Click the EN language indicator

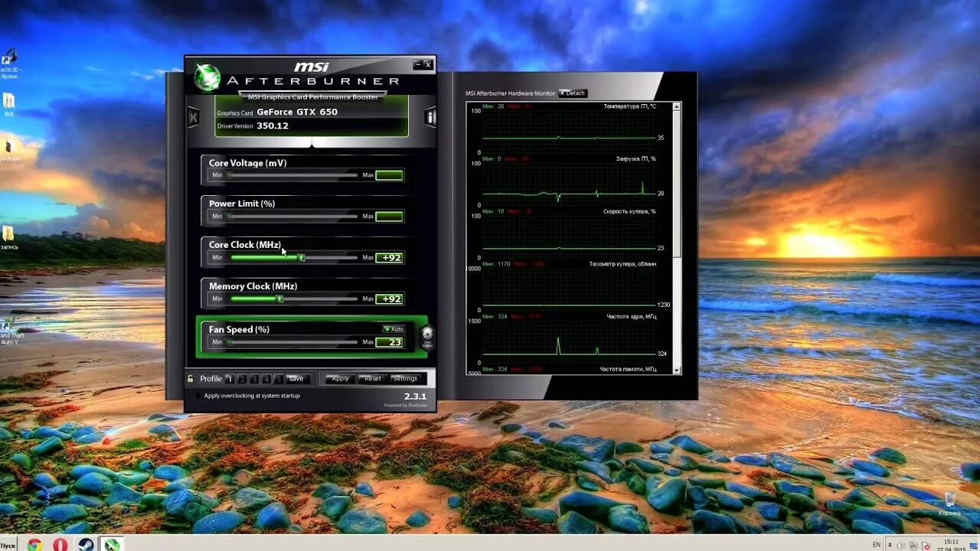coord(877,544)
